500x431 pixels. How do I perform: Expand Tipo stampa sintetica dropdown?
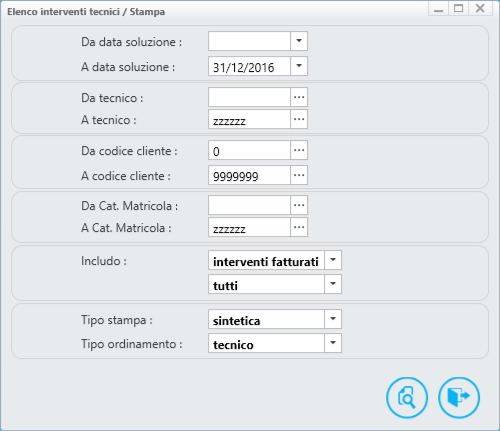[333, 319]
